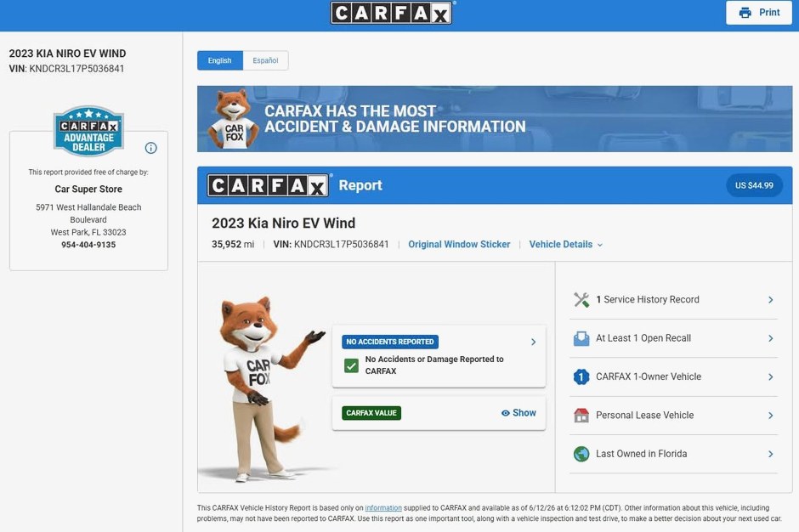799x532 pixels.
Task: Click the 2023 Kia Niro EV Wind report title
Action: click(284, 224)
